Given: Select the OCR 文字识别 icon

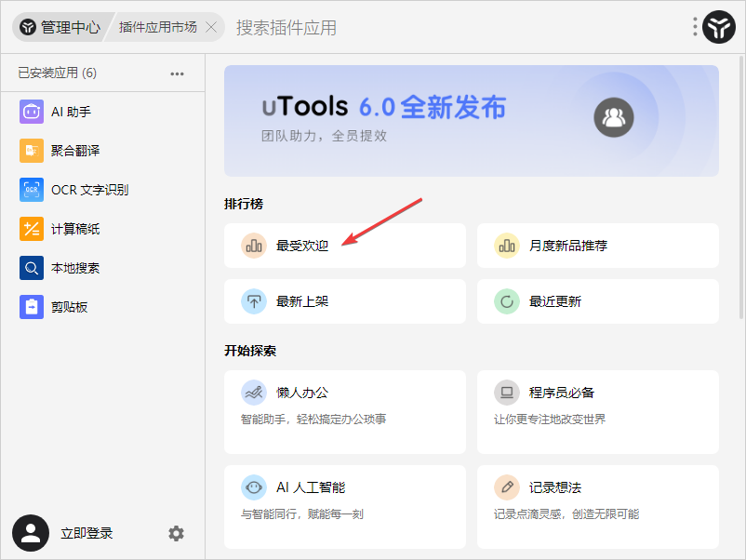Looking at the screenshot, I should pos(32,190).
